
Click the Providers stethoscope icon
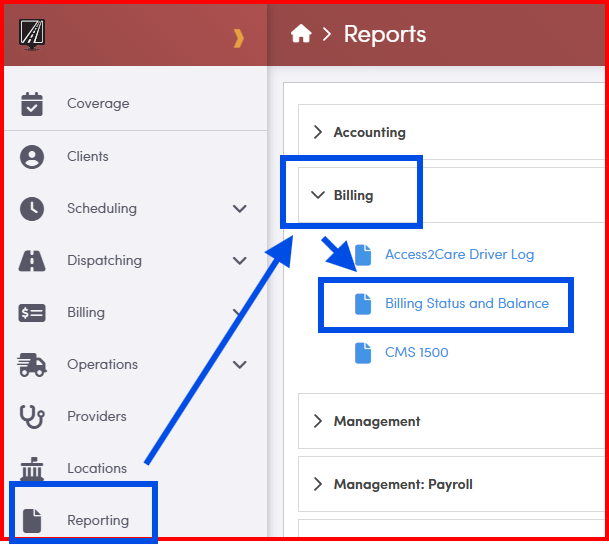33,417
